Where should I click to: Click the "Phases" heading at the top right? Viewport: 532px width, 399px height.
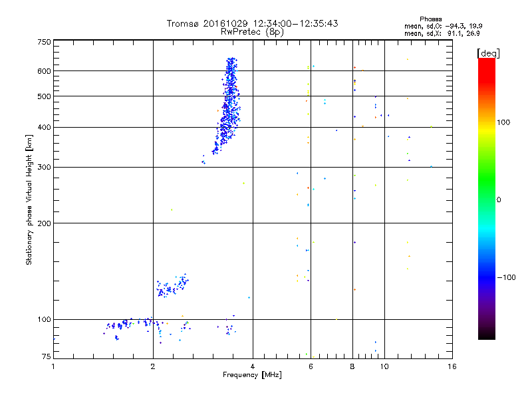tap(430, 19)
